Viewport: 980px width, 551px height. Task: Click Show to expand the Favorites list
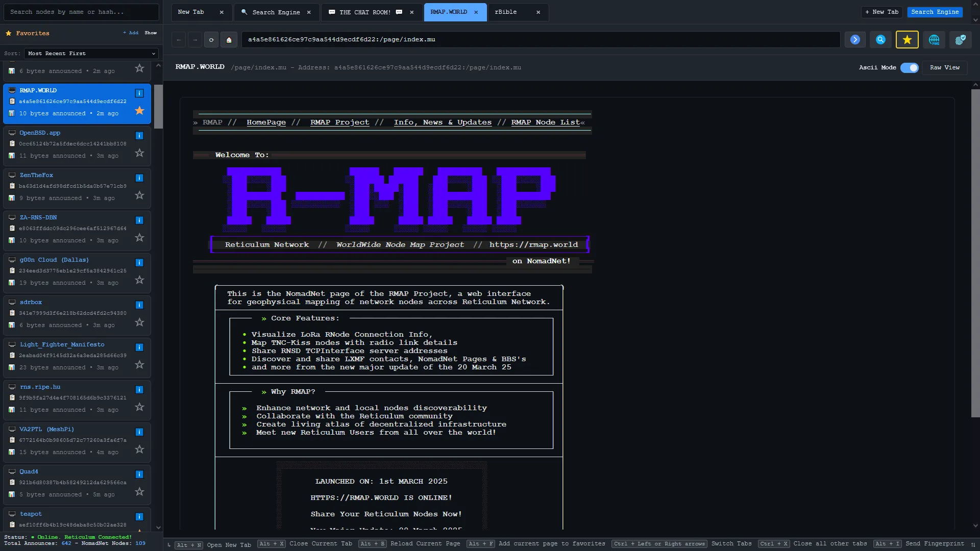pos(151,33)
